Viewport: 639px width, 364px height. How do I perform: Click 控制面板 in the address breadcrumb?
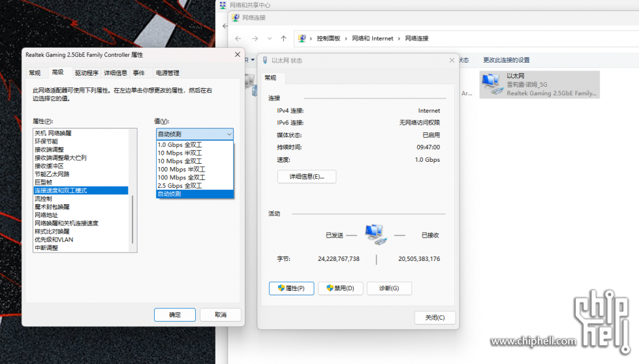328,38
